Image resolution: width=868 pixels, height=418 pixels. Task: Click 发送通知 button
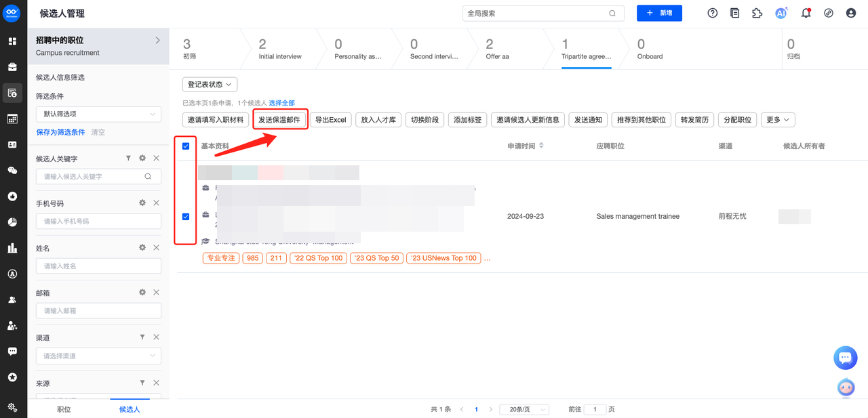[588, 120]
